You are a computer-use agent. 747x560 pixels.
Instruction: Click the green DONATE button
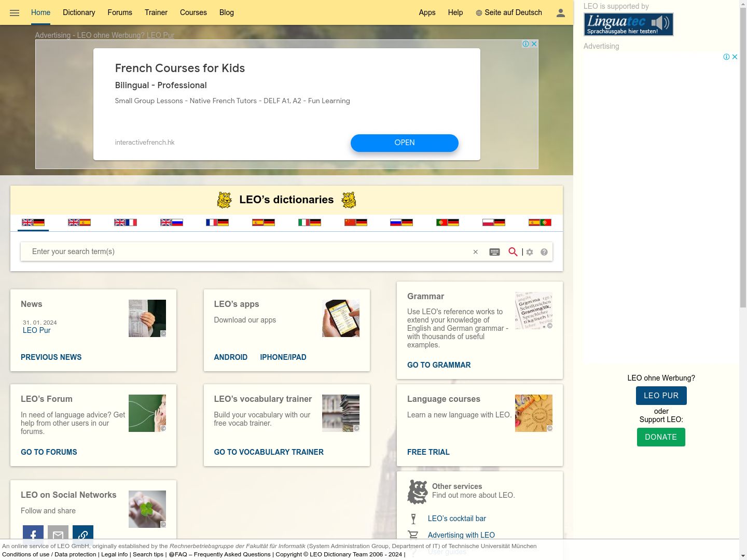pyautogui.click(x=661, y=437)
